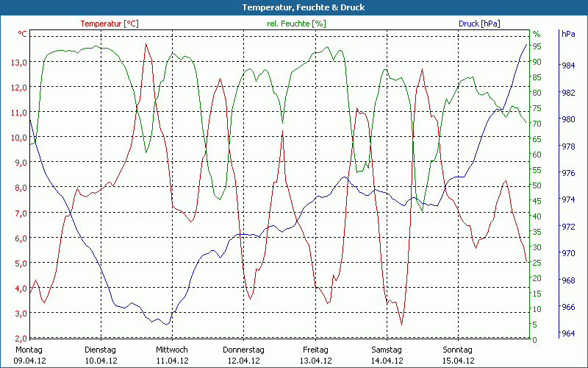Click the 974 hPa pressure axis value
The width and height of the screenshot is (588, 368).
click(568, 199)
